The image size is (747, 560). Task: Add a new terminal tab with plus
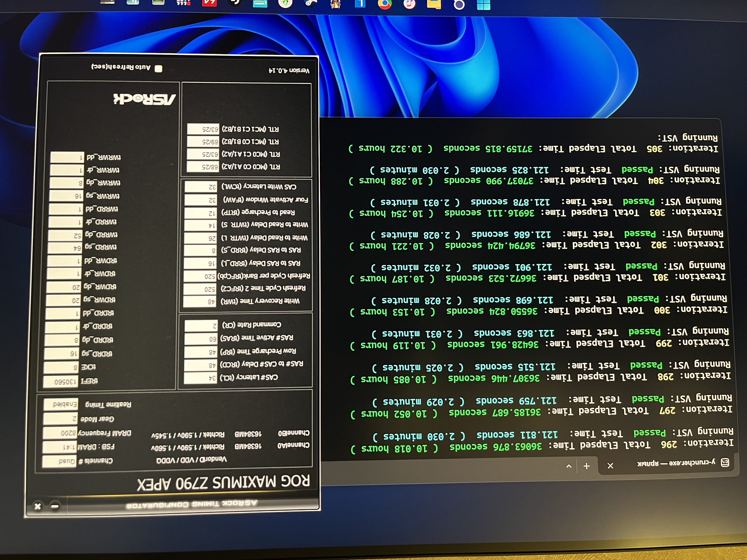(x=587, y=466)
